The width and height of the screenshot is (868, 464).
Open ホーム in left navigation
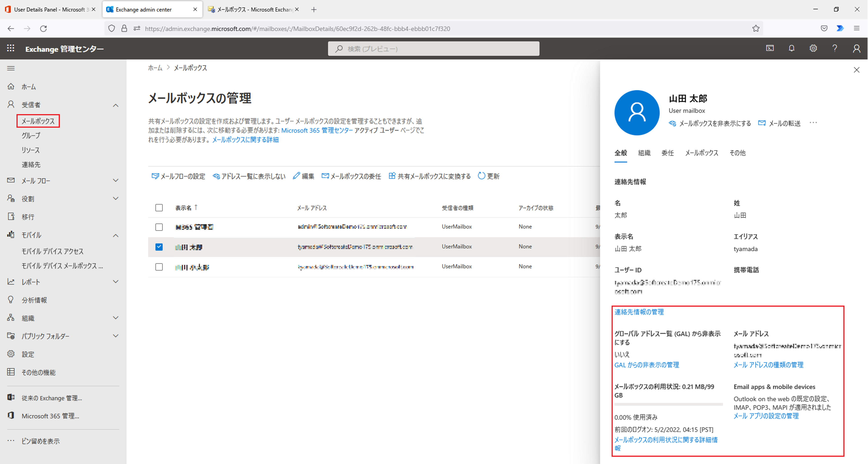(29, 87)
